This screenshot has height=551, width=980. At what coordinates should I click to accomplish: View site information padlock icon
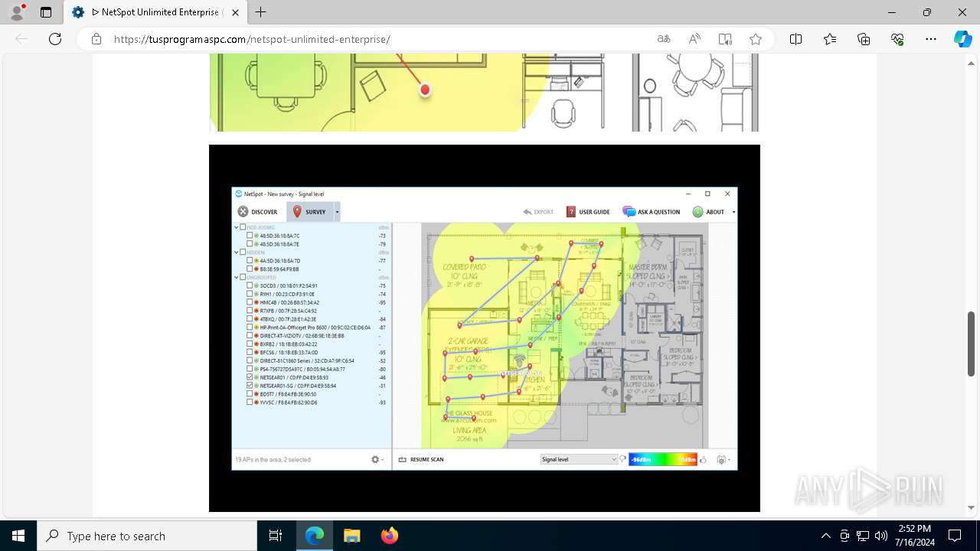[x=96, y=39]
